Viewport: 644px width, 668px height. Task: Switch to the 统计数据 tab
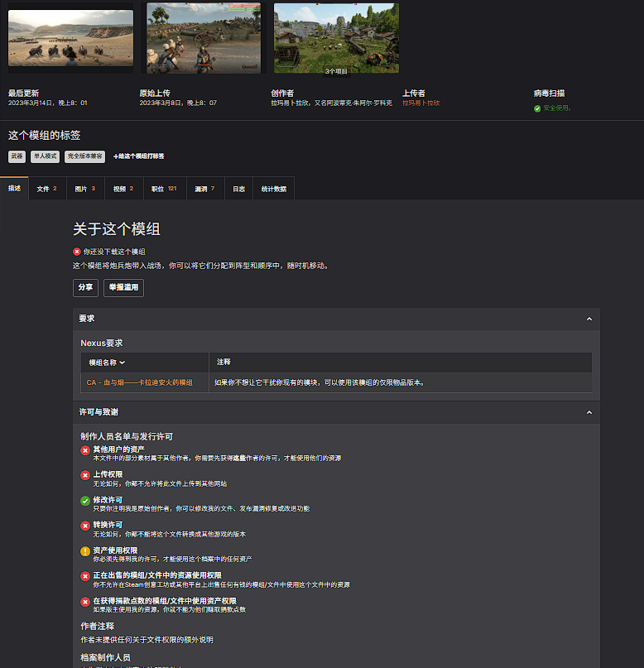[274, 188]
